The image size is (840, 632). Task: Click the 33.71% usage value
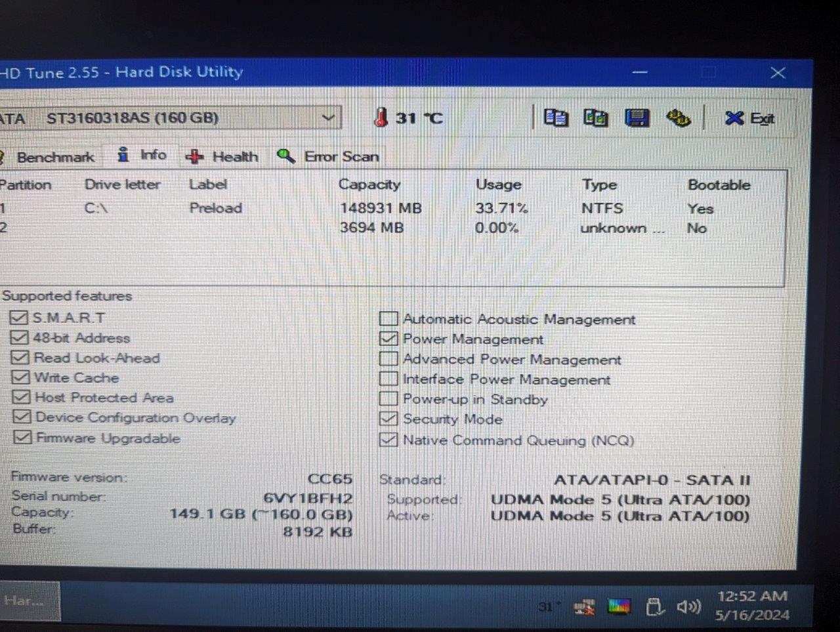[501, 209]
